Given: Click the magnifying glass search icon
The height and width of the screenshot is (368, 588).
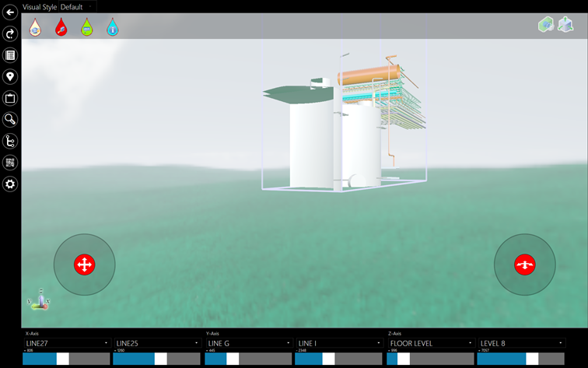Looking at the screenshot, I should tap(10, 120).
